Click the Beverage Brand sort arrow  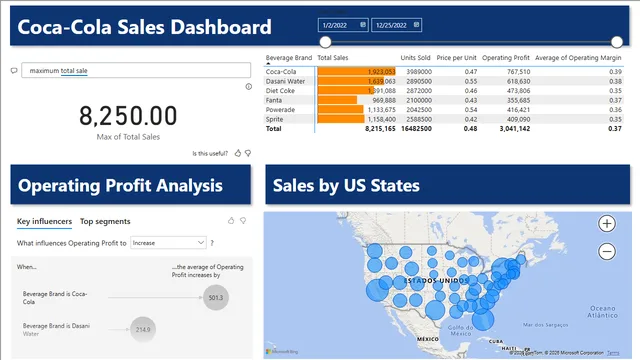tap(268, 63)
